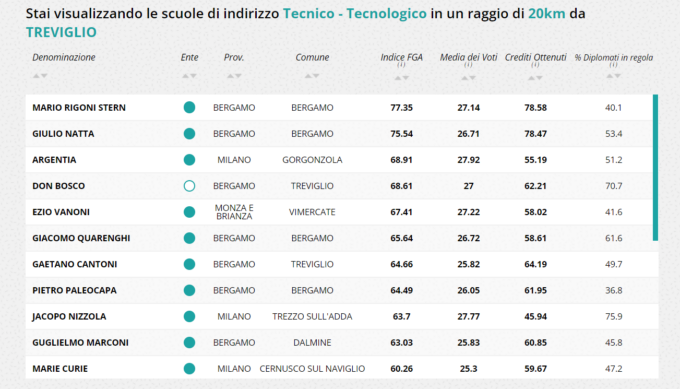
Task: Click the info icon under Crediti Ottenuti
Action: [535, 65]
